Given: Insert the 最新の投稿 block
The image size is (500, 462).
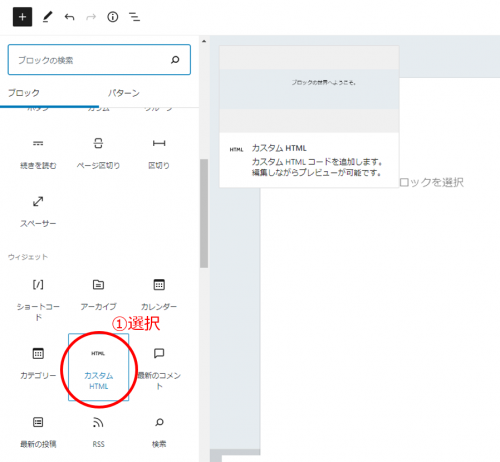Looking at the screenshot, I should click(x=38, y=432).
